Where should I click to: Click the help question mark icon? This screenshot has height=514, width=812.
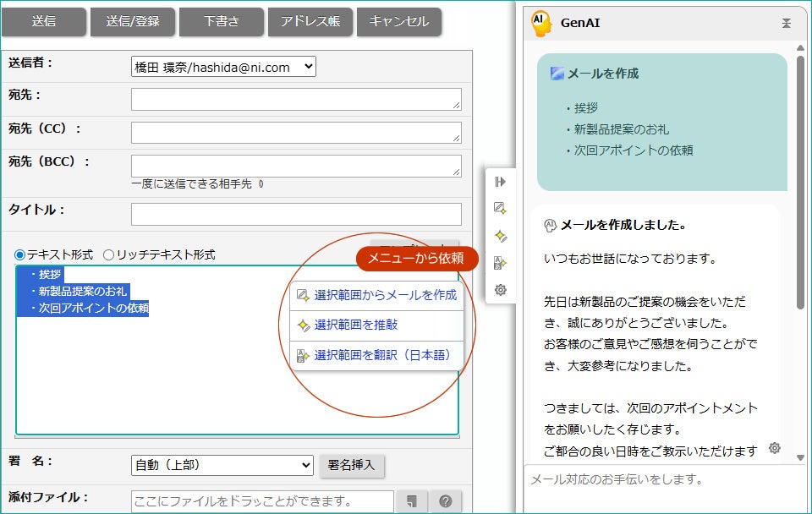click(x=446, y=501)
